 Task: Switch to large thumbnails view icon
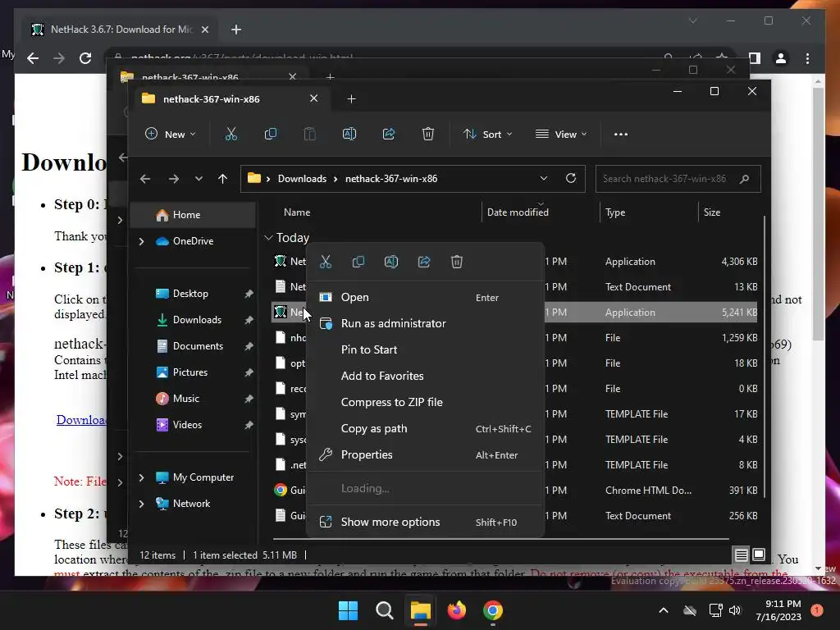(759, 555)
